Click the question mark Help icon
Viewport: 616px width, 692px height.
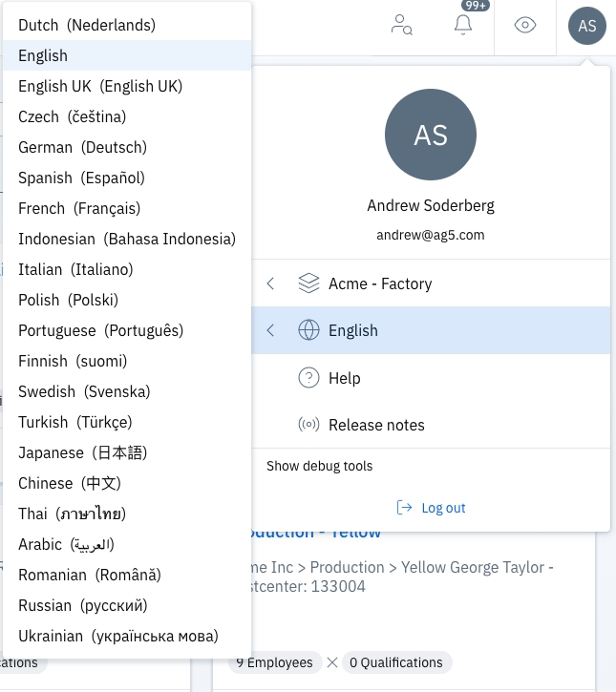[308, 378]
